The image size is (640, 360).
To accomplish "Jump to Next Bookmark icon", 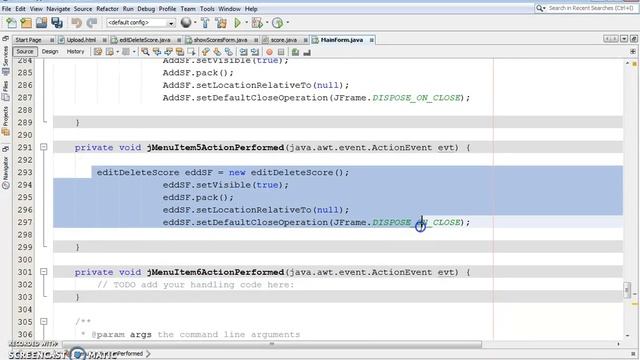I will [217, 52].
